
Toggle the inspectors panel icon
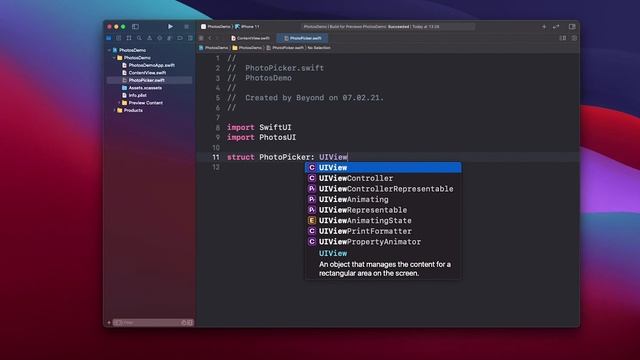(x=572, y=27)
